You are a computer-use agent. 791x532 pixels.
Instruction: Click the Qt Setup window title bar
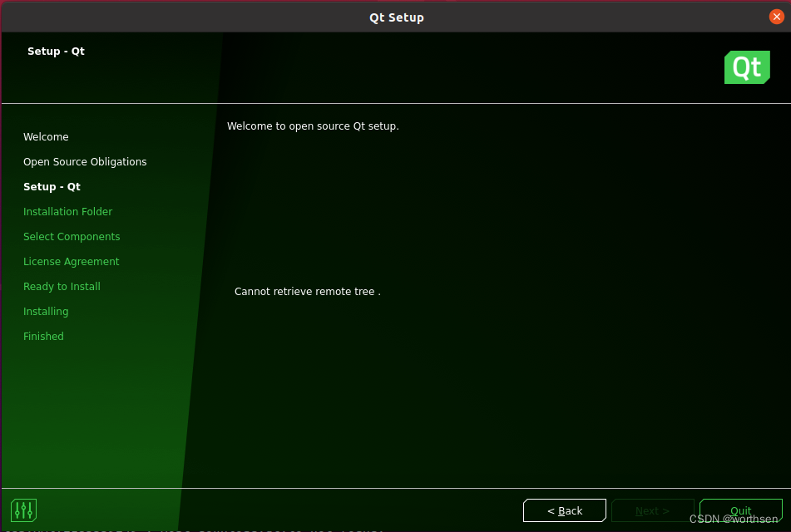tap(396, 17)
